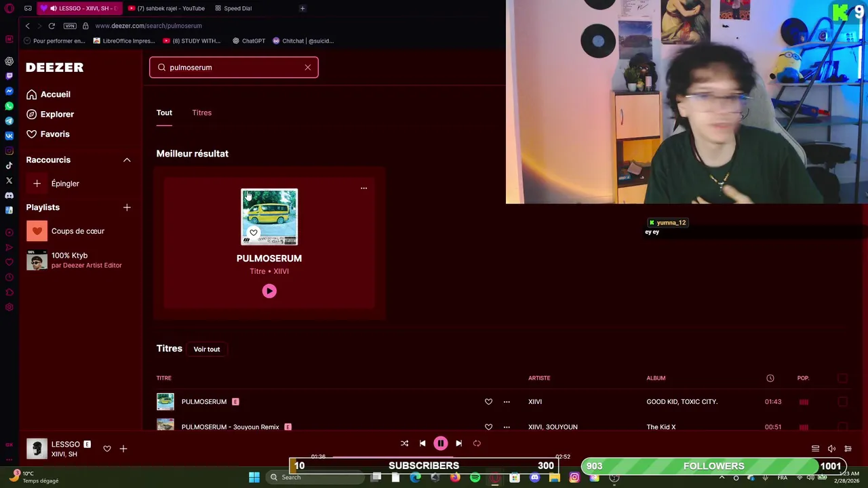The height and width of the screenshot is (488, 868).
Task: Switch to the sahbek rajel YouTube tab
Action: coord(167,8)
